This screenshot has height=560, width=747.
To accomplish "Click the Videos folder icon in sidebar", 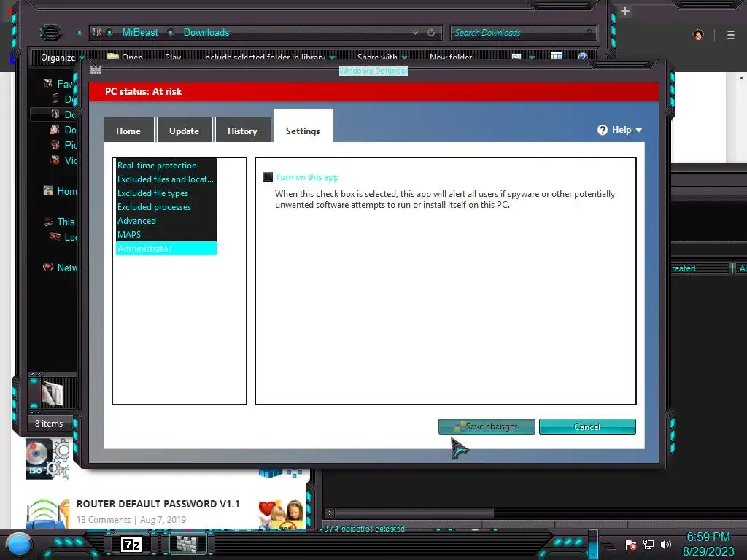I will pos(55,160).
